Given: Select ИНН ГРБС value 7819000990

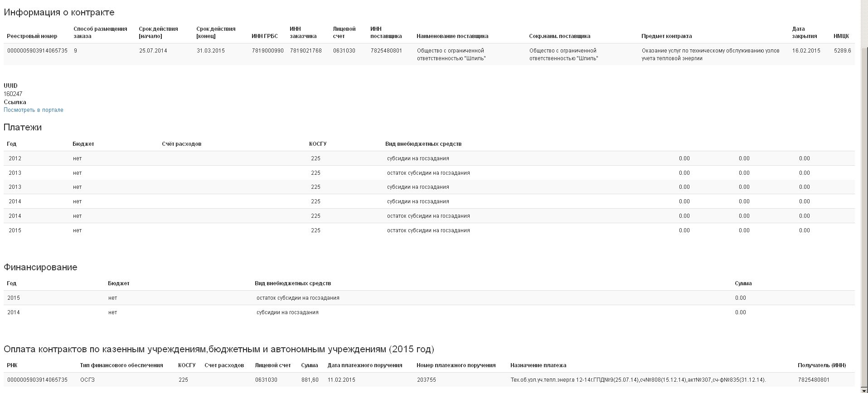Looking at the screenshot, I should pyautogui.click(x=268, y=51).
